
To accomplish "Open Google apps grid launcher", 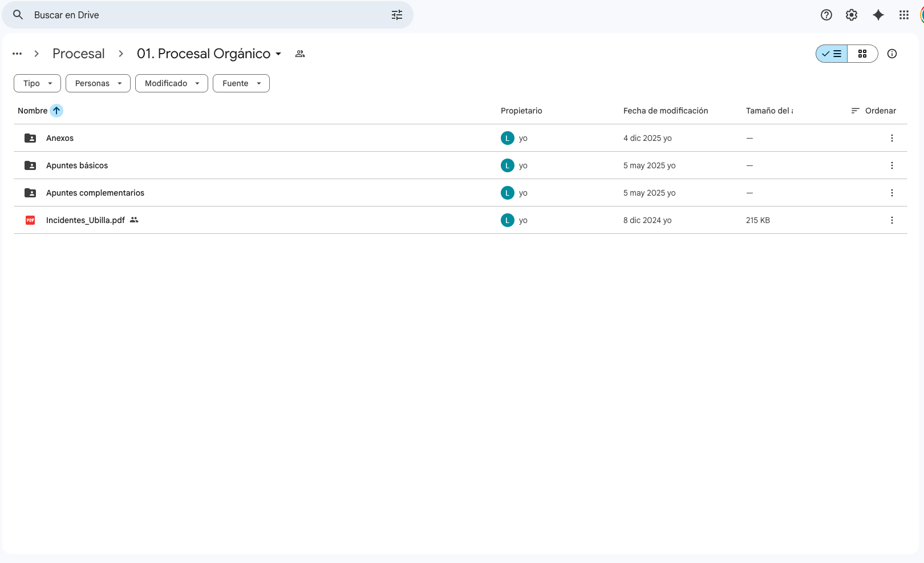I will tap(903, 15).
